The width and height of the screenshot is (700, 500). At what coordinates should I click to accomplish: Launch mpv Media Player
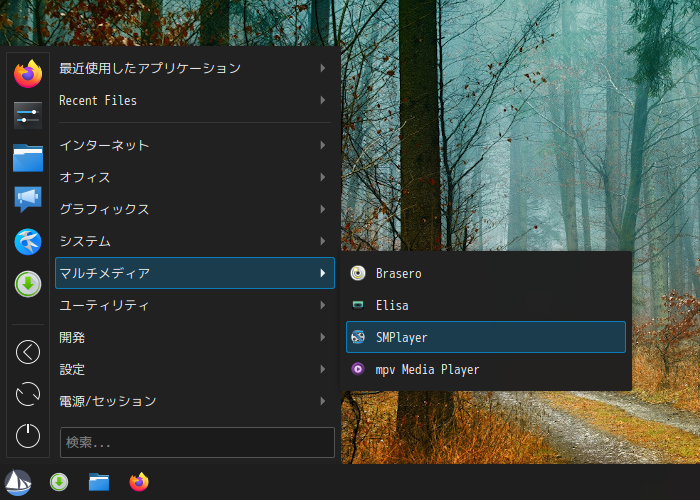point(486,369)
